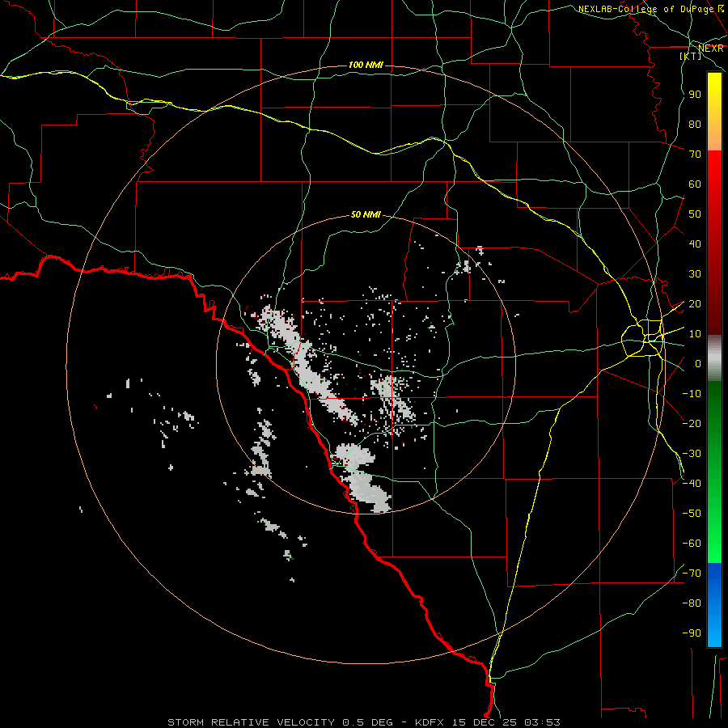Click the light orange segment of the color bar
Screen dimensions: 728x728
[714, 134]
